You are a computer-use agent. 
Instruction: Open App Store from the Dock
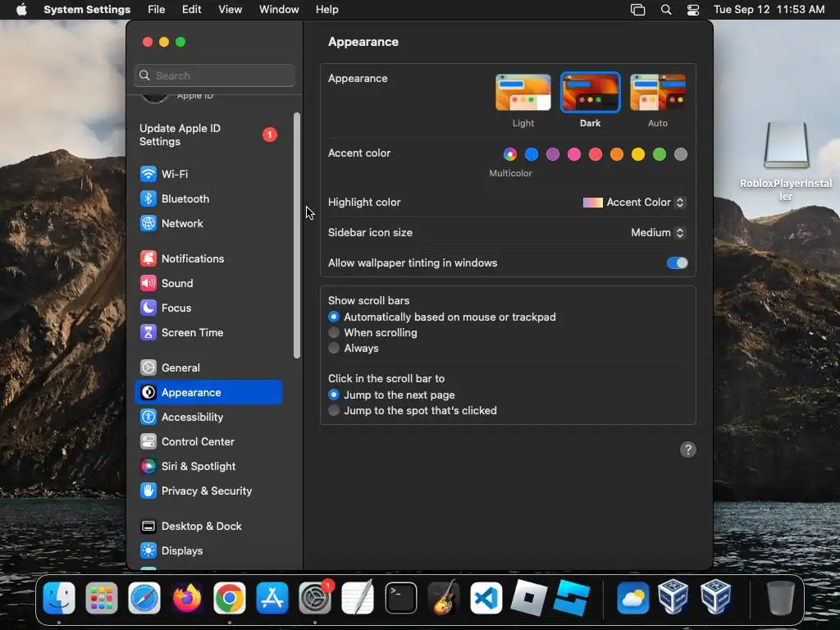272,598
